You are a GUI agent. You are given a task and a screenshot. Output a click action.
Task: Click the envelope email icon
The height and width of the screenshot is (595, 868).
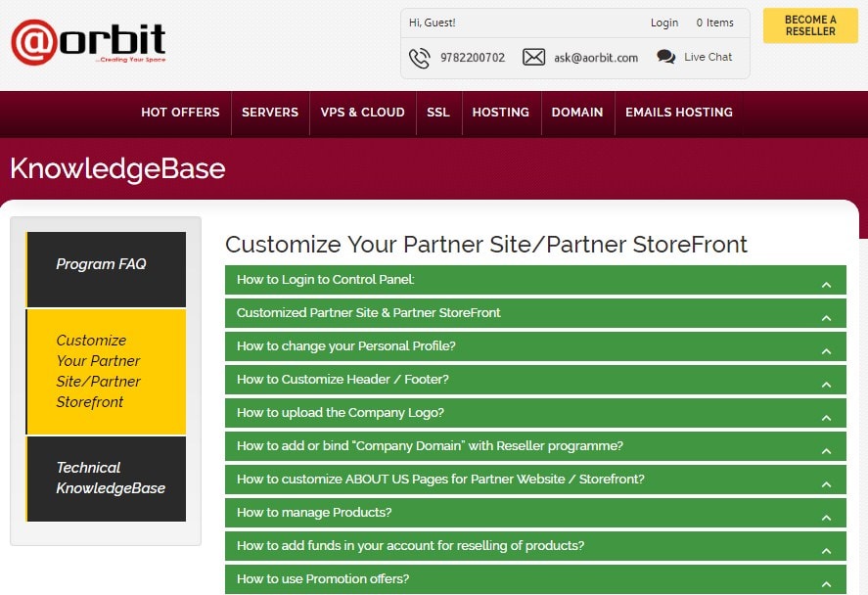pyautogui.click(x=533, y=57)
